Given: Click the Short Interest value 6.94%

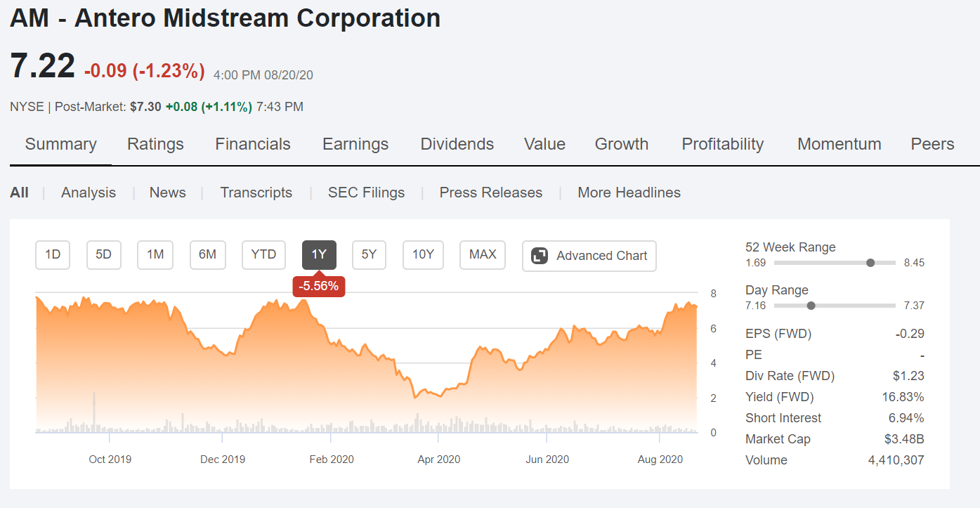Looking at the screenshot, I should pyautogui.click(x=906, y=418).
